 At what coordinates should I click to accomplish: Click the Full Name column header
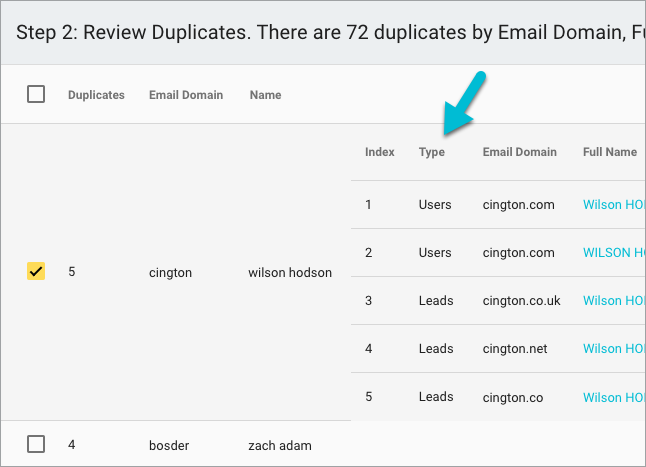(610, 152)
